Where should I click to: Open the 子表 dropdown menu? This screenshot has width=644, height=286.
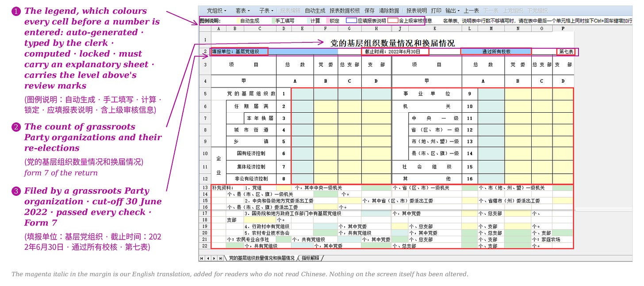coord(266,11)
